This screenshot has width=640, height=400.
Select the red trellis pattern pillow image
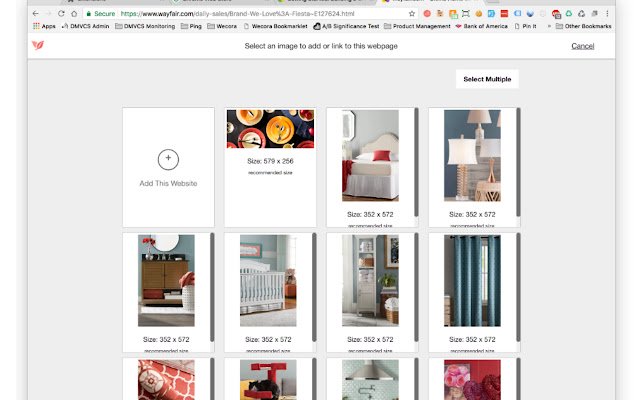[x=166, y=380]
